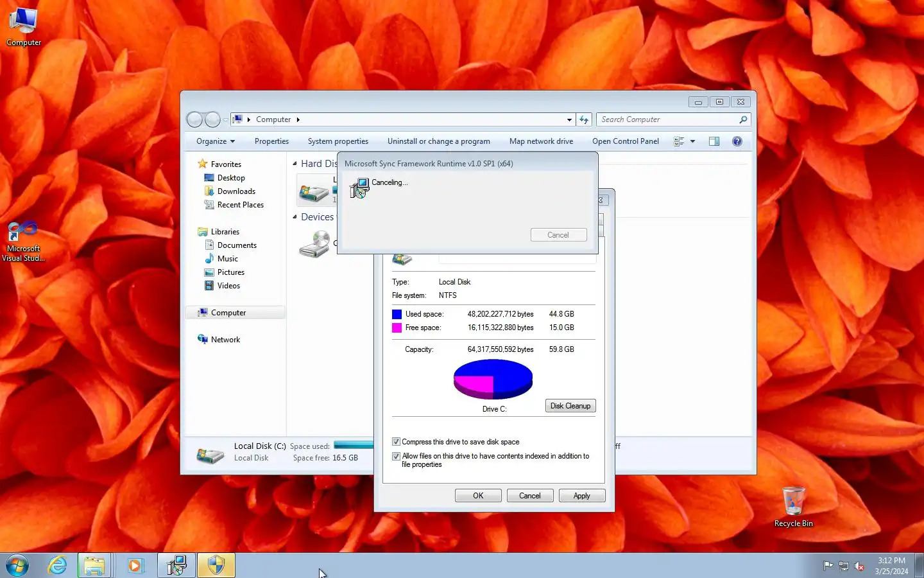Click Cancel in Sync Framework dialog

(558, 235)
